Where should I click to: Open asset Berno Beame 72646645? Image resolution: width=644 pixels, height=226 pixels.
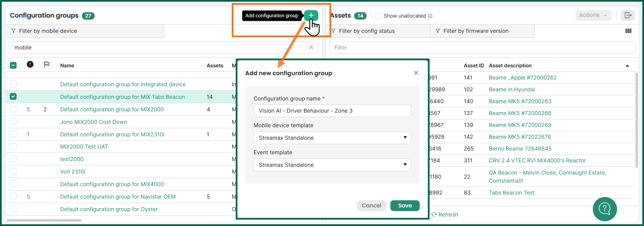tap(520, 149)
